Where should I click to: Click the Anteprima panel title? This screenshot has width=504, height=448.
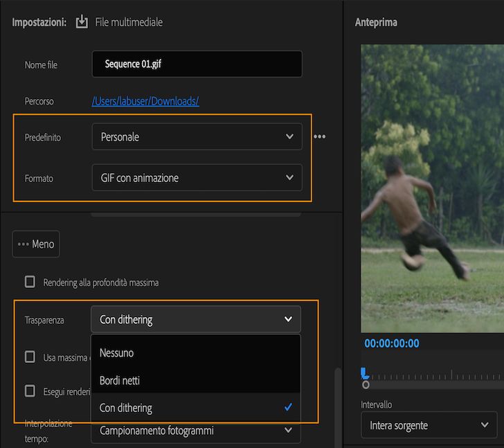click(376, 22)
